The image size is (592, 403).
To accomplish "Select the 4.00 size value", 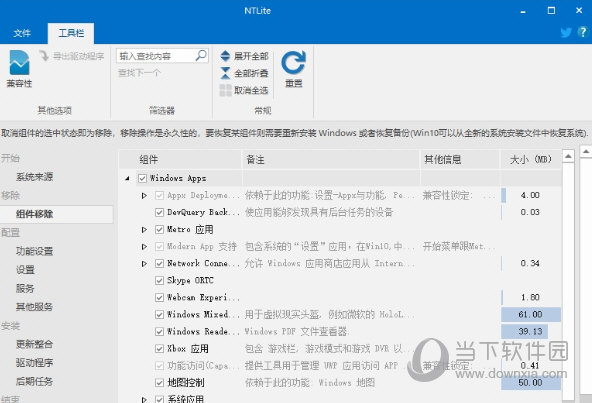I will point(530,195).
